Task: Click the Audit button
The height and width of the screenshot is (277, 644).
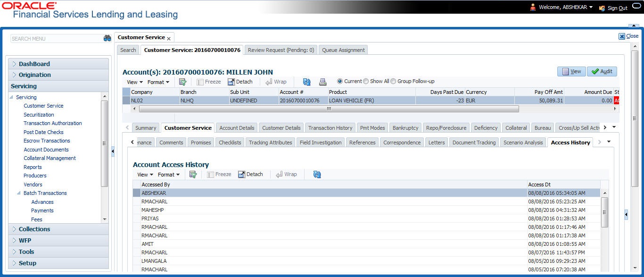Action: pos(602,71)
